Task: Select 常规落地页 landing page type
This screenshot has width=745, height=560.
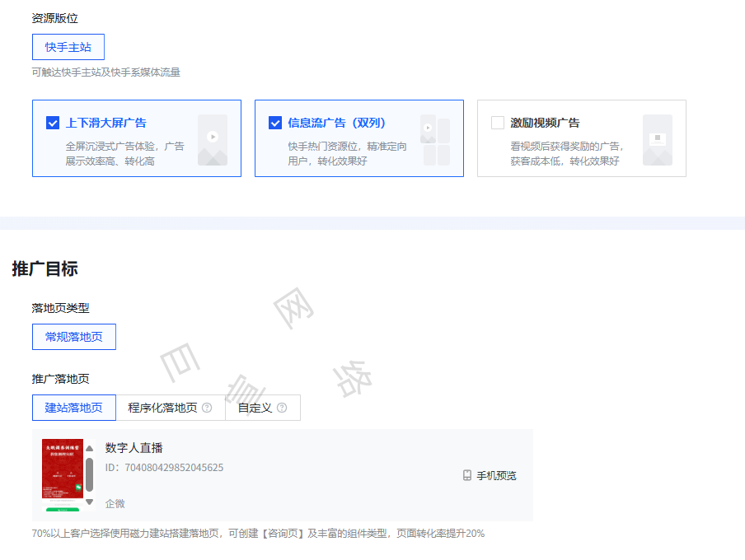Action: click(x=73, y=336)
